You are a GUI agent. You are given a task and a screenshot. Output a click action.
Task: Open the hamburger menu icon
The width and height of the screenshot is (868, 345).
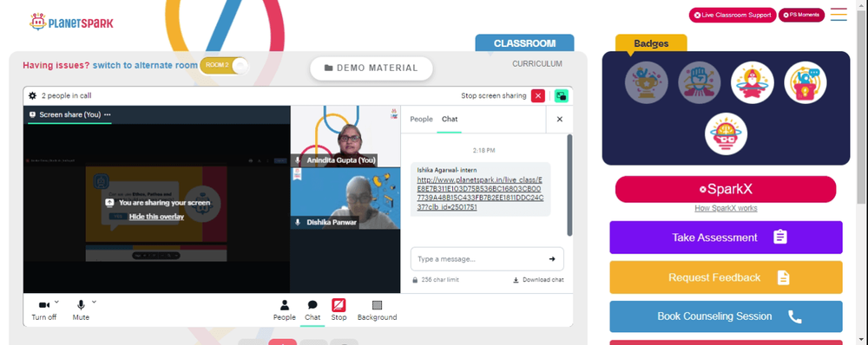(x=838, y=15)
